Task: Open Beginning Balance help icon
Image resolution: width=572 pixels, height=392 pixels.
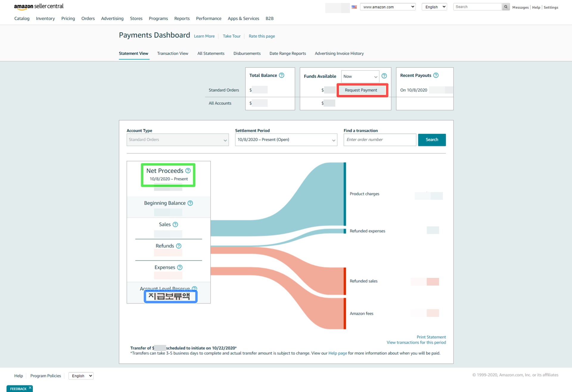Action: 190,203
